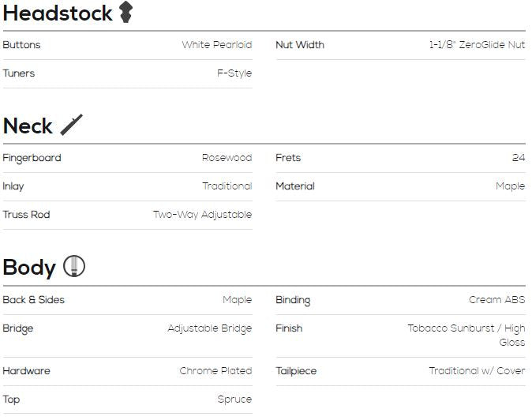Select the Neck section heading
The width and height of the screenshot is (532, 420).
(x=28, y=126)
